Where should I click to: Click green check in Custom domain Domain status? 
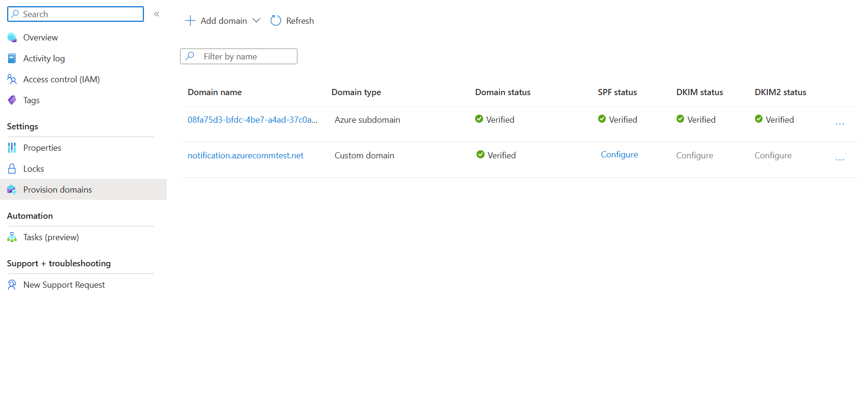[480, 155]
